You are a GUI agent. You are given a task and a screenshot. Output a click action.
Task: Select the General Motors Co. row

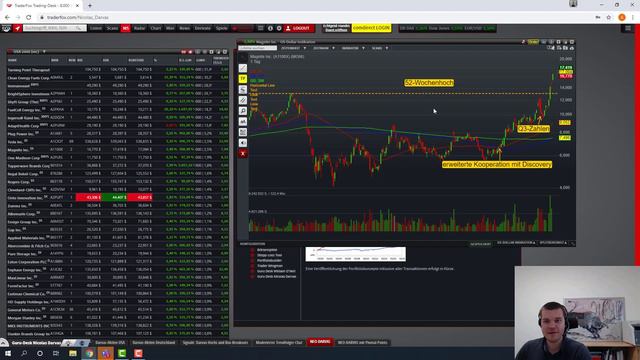coord(118,310)
